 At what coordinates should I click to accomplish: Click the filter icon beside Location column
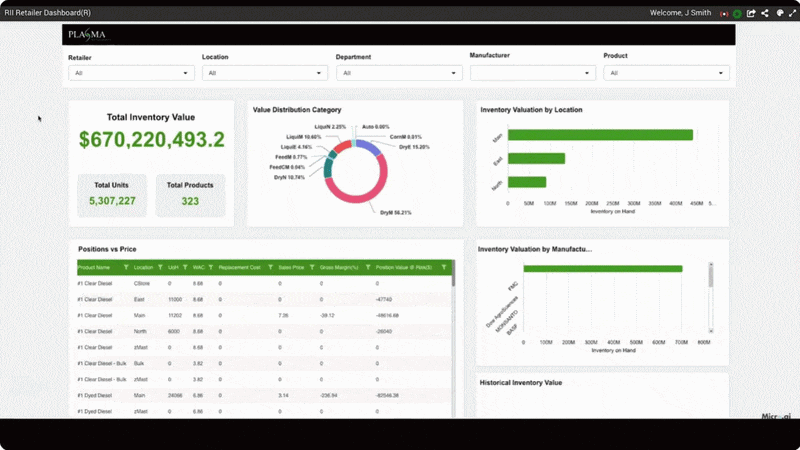coord(160,268)
